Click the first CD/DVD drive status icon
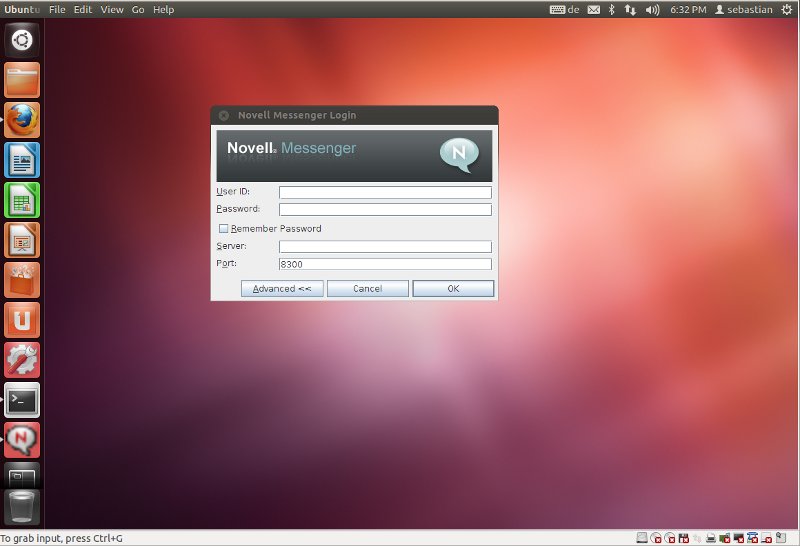The image size is (800, 546). coord(656,537)
